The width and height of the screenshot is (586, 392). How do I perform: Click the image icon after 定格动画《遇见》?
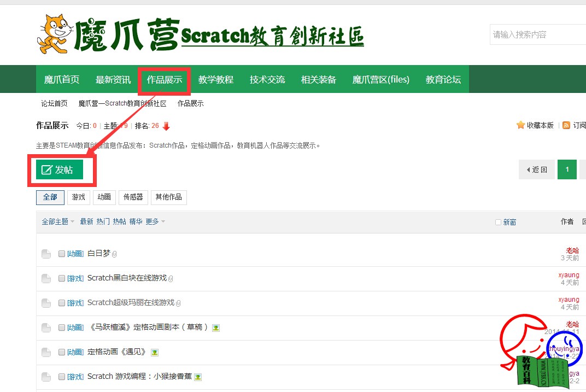click(x=154, y=353)
